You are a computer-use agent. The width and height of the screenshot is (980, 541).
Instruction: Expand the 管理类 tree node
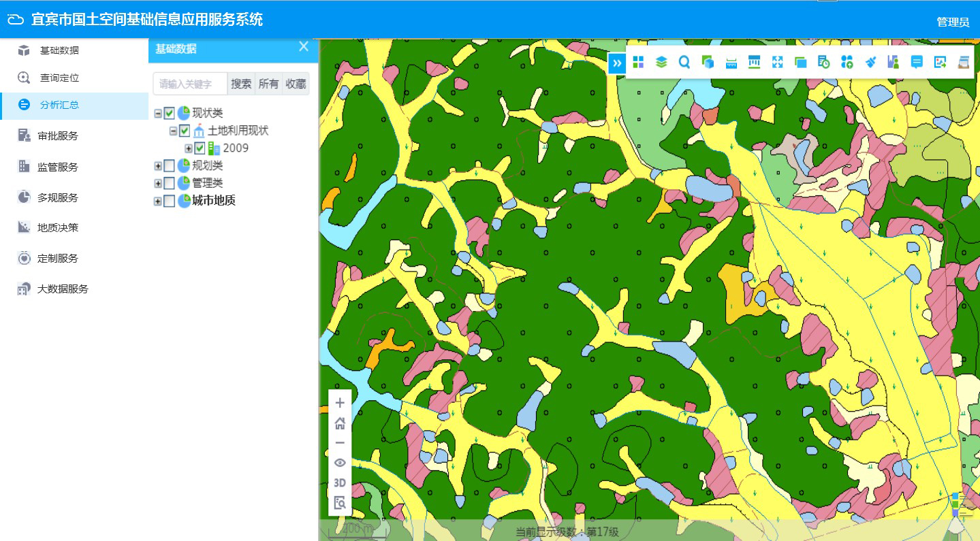click(158, 184)
